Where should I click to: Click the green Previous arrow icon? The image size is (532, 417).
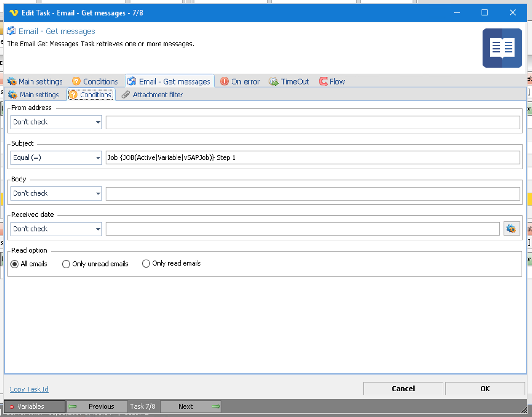[73, 407]
